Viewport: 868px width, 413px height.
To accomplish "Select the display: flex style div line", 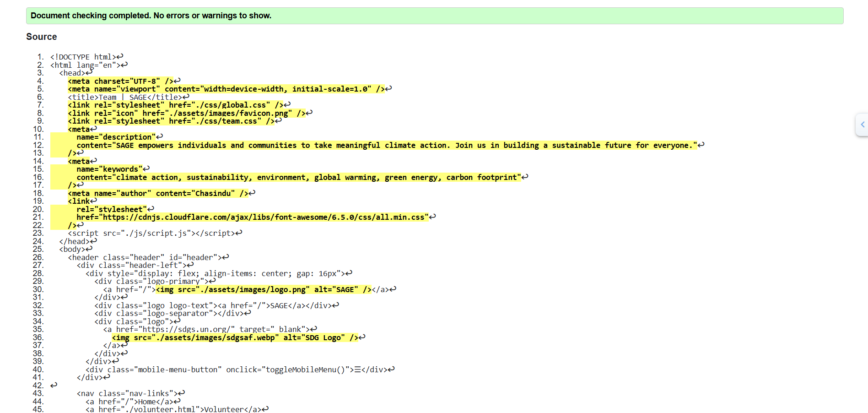I will [x=219, y=273].
